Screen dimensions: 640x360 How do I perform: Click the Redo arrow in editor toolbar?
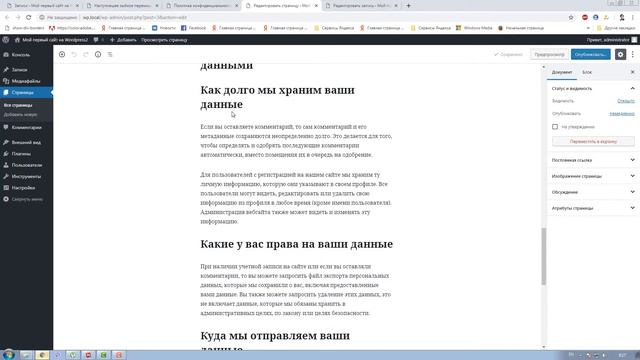coord(86,54)
